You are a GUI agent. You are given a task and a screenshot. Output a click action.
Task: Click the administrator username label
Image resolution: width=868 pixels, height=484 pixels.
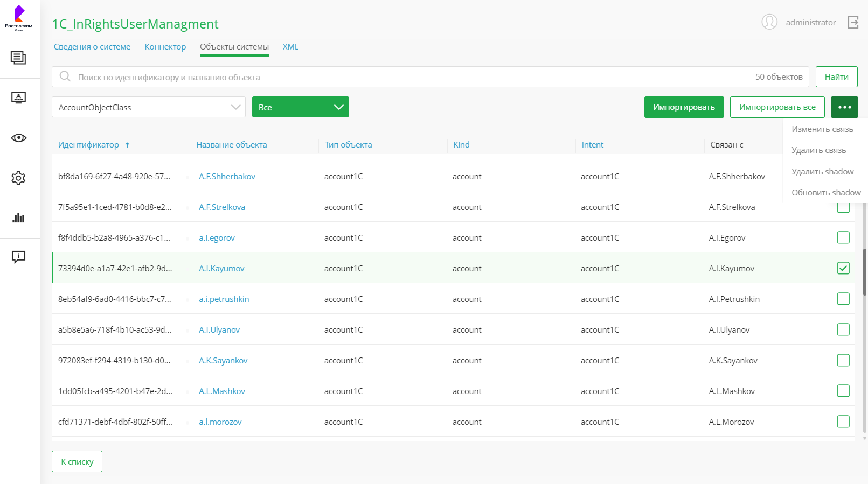coord(811,23)
